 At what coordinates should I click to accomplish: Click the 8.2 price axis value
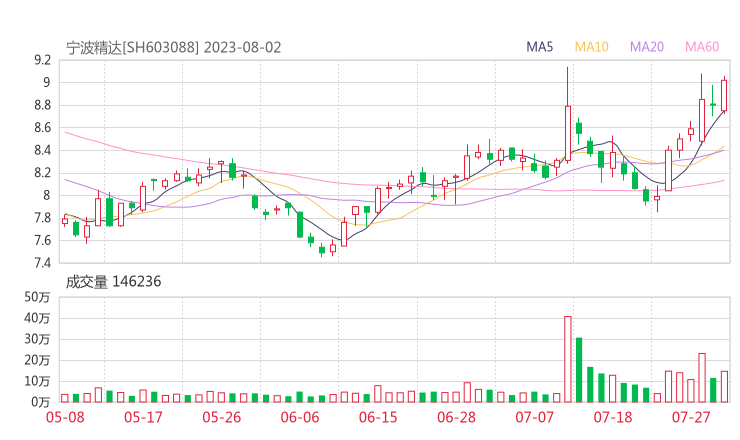(x=42, y=173)
